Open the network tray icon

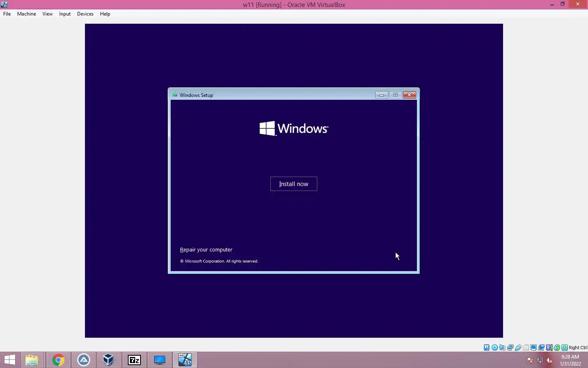(540, 360)
